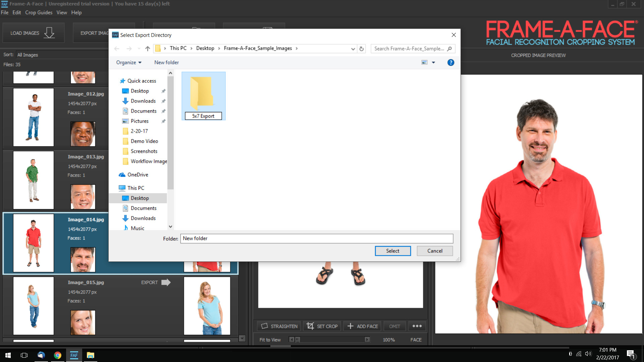Click the Load Images download arrow icon

pyautogui.click(x=49, y=33)
